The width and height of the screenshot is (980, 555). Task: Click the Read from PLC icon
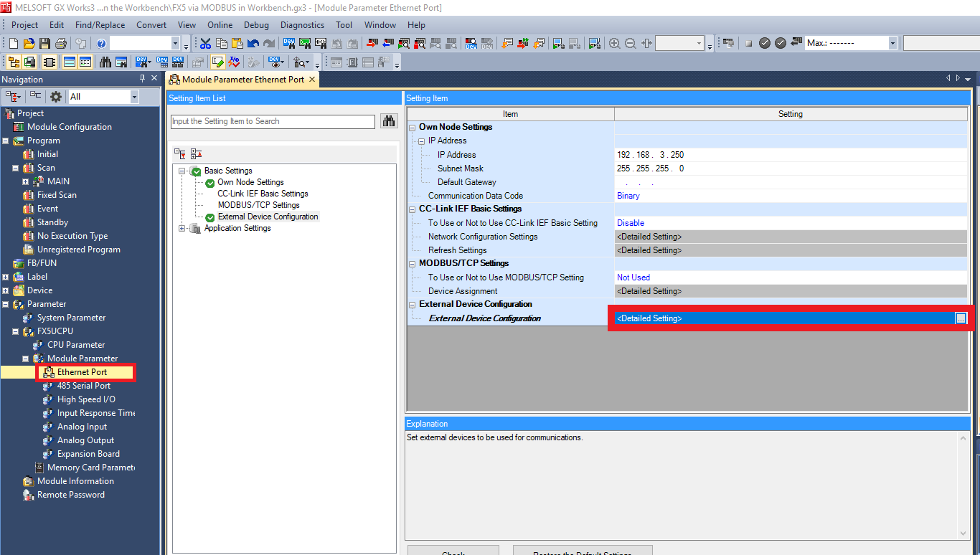coord(387,43)
